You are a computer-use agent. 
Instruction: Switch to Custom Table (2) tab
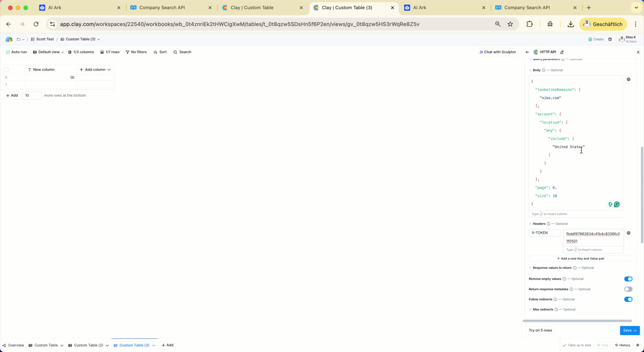pyautogui.click(x=88, y=345)
